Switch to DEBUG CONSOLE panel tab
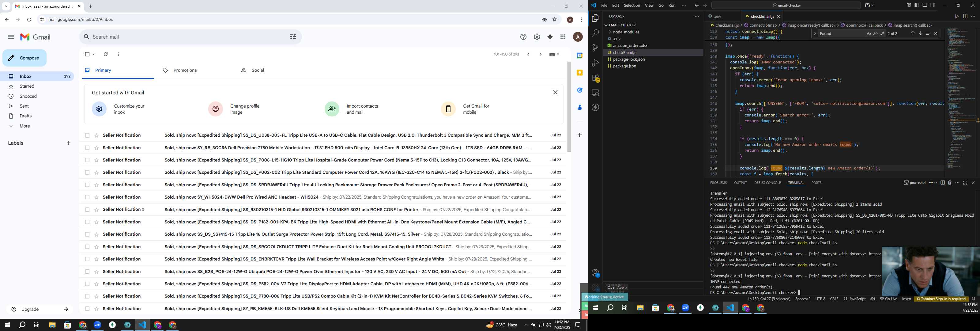980x331 pixels. point(767,183)
